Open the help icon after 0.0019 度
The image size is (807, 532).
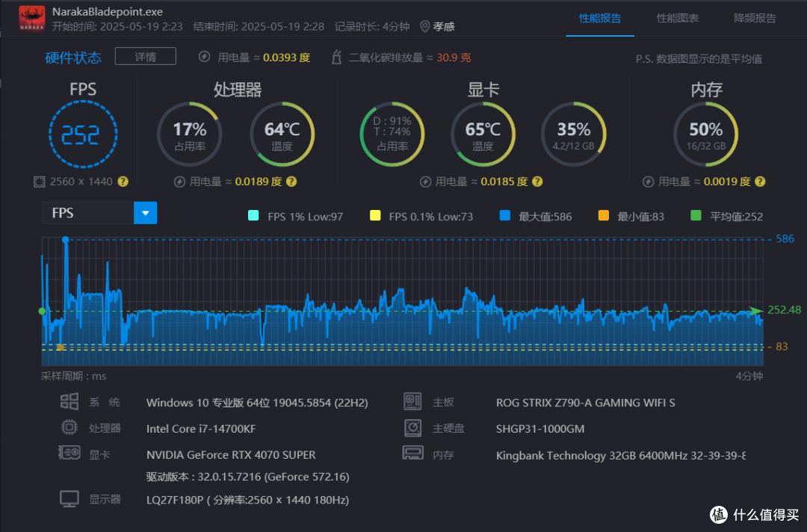[760, 182]
